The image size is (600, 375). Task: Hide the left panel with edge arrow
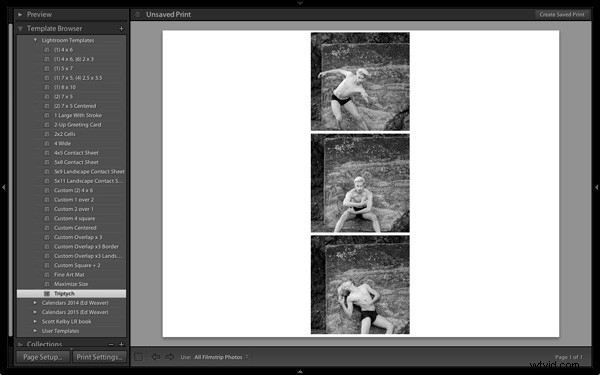tap(4, 188)
